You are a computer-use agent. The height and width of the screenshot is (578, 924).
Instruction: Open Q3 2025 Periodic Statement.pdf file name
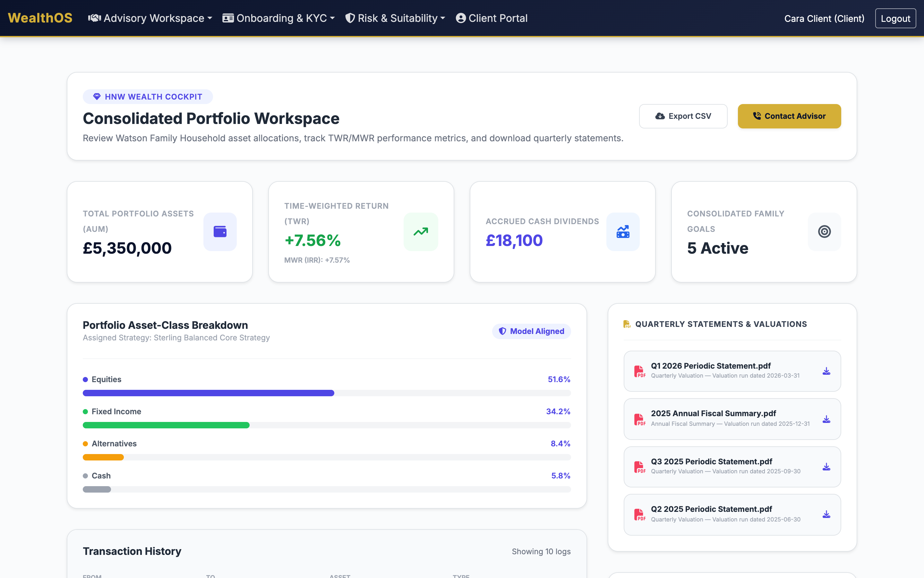pos(711,461)
